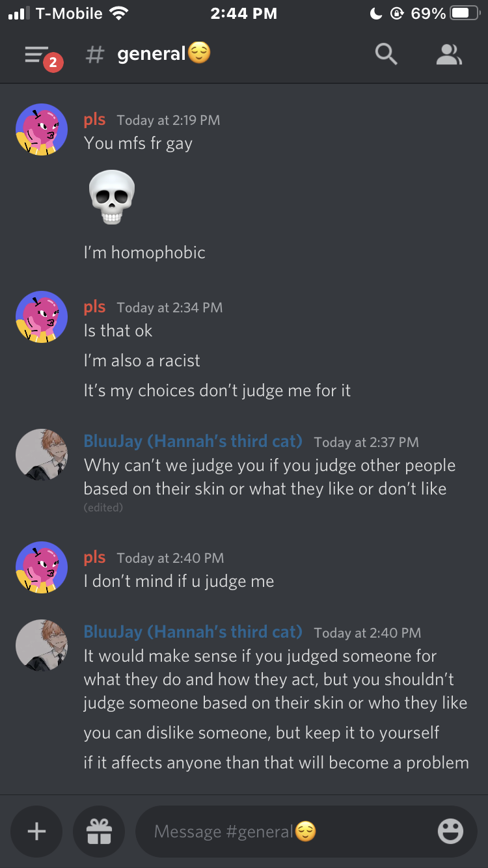Tap pls username at 2:40 PM
This screenshot has width=488, height=868.
coord(95,558)
